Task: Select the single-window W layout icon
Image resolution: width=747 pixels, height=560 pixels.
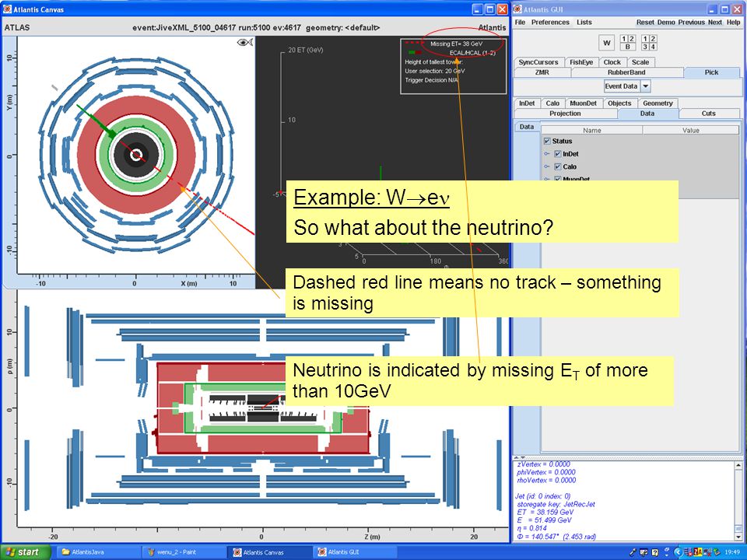Action: (x=606, y=43)
